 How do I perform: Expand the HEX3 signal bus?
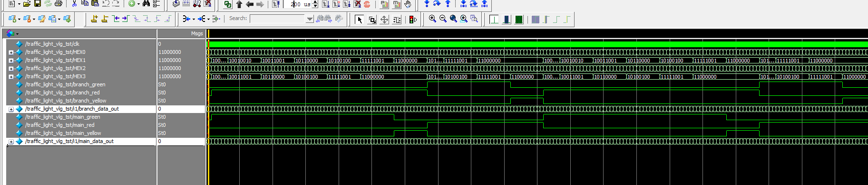tap(11, 77)
